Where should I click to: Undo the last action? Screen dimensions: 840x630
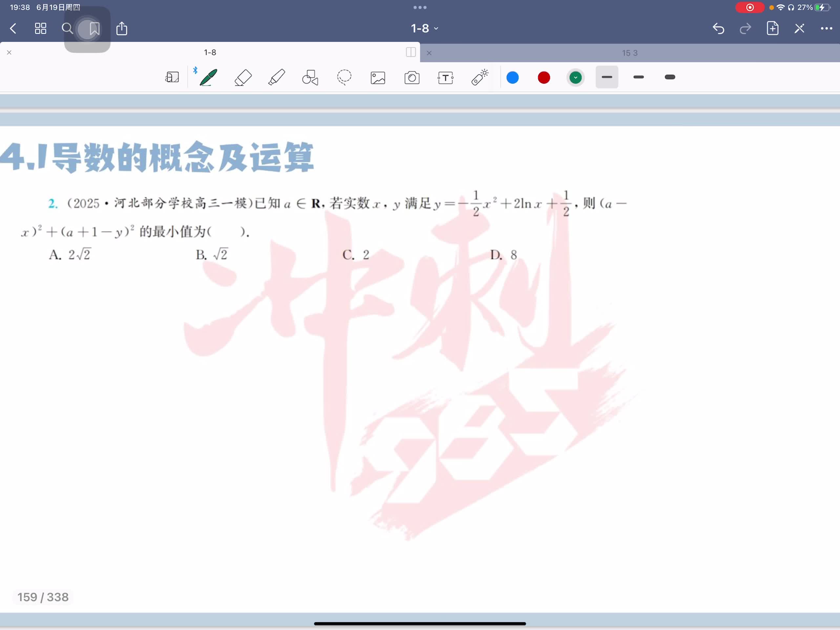(718, 29)
